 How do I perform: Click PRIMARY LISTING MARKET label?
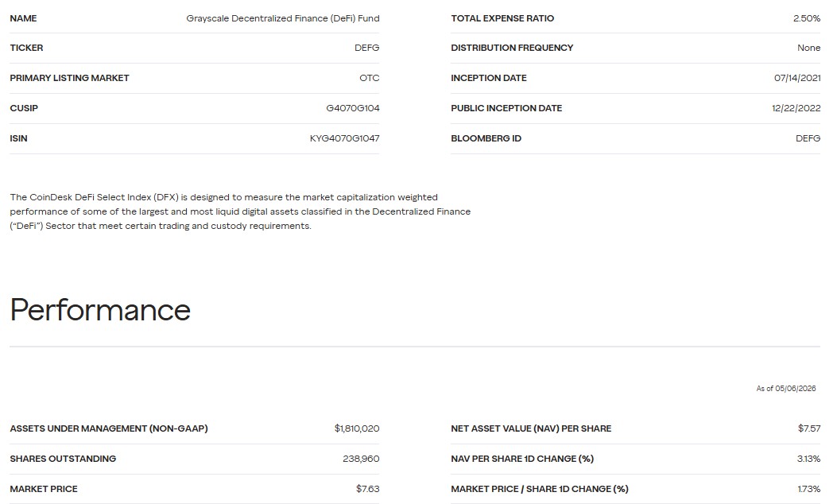point(69,78)
